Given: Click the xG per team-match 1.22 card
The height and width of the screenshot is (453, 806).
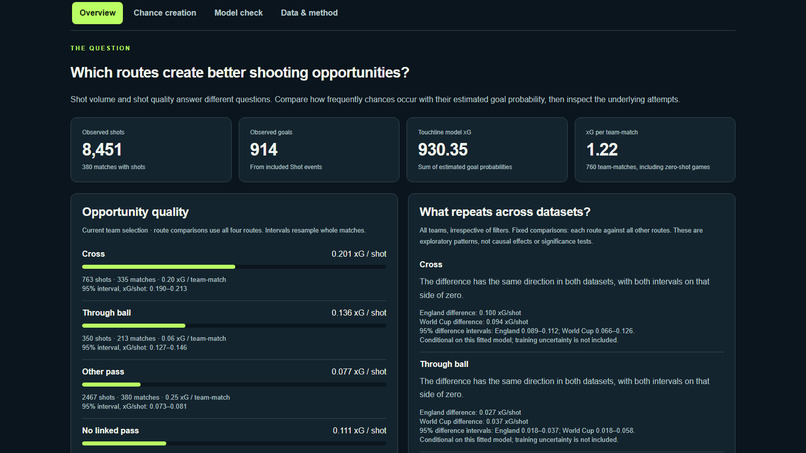Looking at the screenshot, I should point(655,150).
